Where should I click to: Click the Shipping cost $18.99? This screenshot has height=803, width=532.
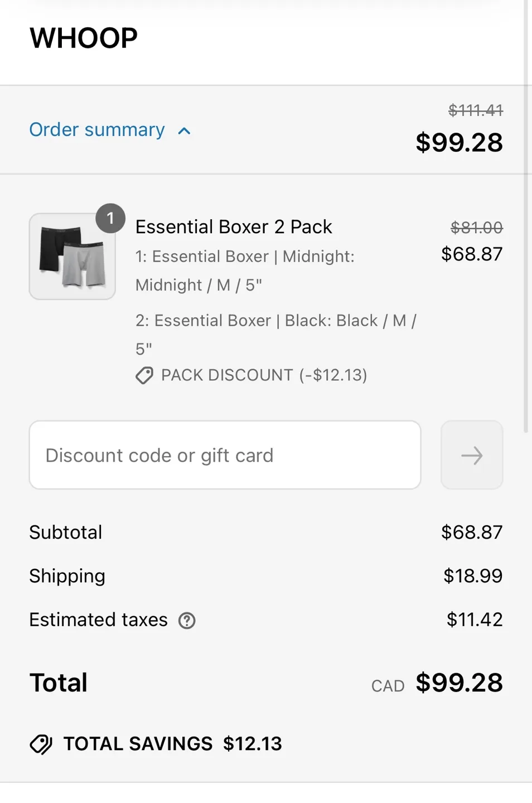472,576
